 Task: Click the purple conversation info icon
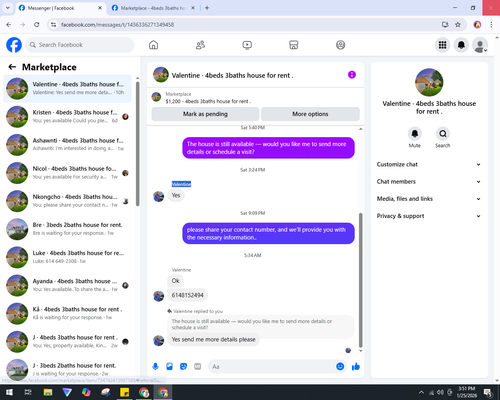coord(352,75)
